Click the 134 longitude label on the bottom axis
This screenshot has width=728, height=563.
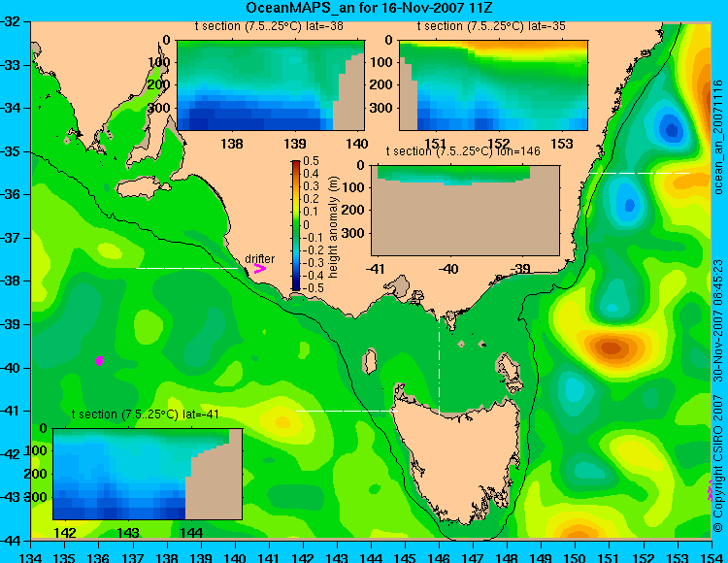31,557
